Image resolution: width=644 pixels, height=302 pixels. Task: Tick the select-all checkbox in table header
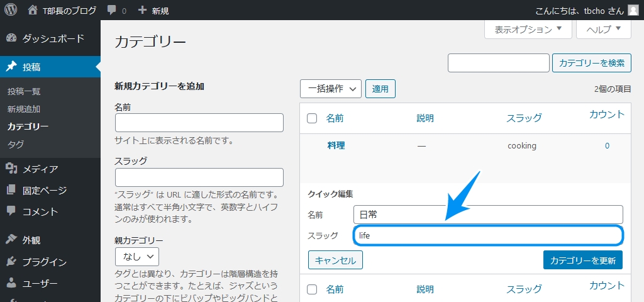312,118
